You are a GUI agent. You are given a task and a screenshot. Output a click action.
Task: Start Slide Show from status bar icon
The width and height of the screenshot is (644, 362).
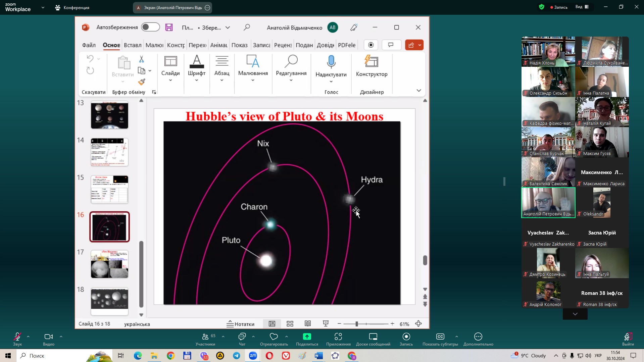point(326,323)
